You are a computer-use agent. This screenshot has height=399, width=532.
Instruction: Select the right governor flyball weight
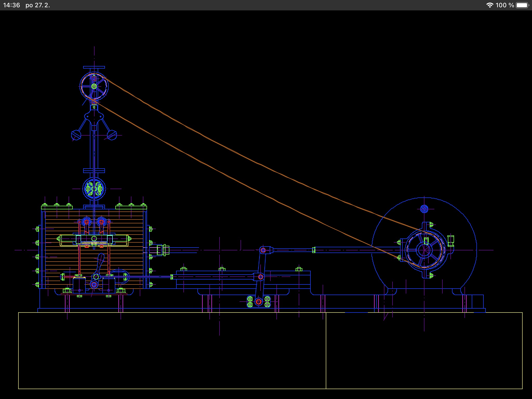point(112,135)
